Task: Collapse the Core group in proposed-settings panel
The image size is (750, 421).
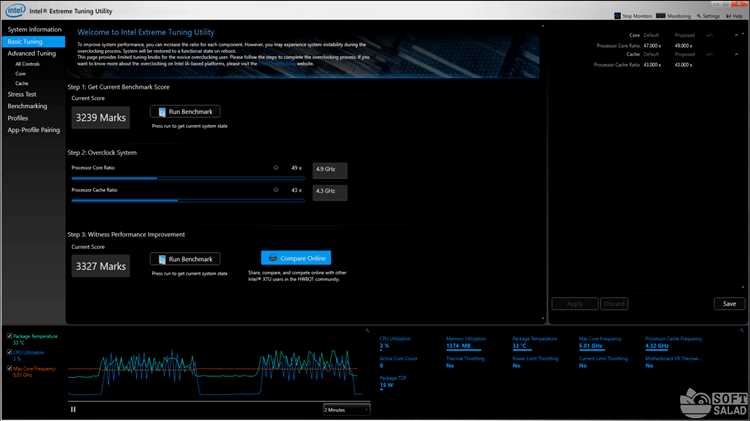Action: (736, 35)
